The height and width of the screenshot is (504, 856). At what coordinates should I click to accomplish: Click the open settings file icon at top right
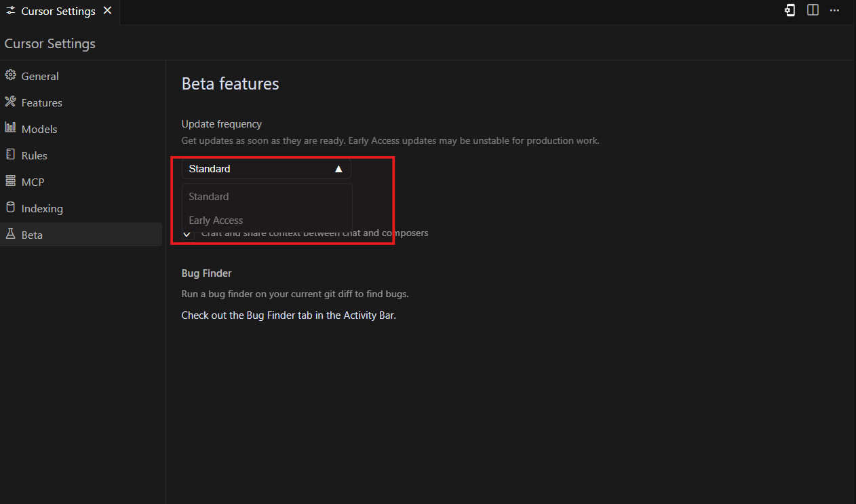point(790,11)
